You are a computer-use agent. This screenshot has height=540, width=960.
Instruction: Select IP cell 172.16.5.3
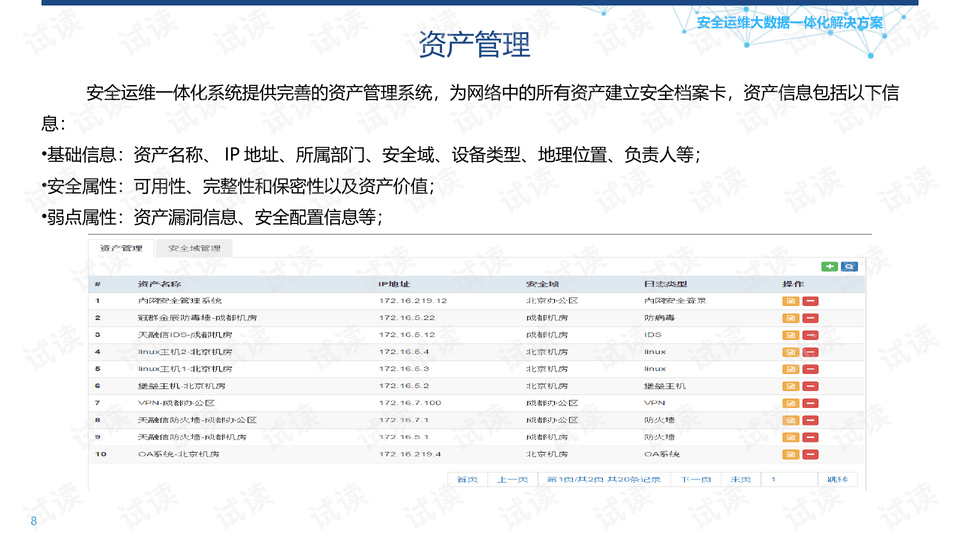[x=403, y=369]
